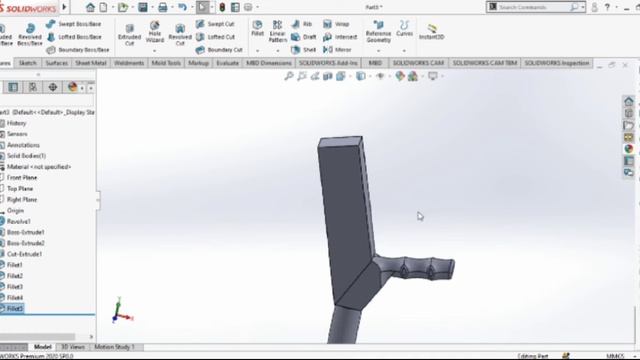Switch to the Mold Tools tab

tap(166, 63)
